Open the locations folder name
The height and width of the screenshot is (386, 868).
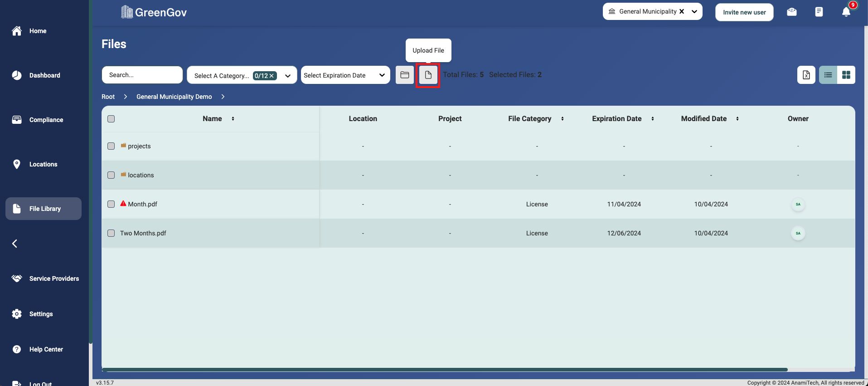[141, 175]
